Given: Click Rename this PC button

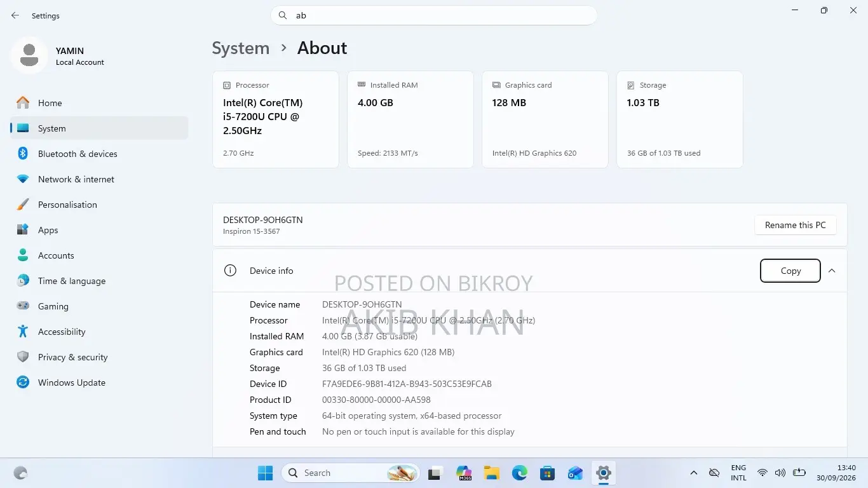Looking at the screenshot, I should click(796, 225).
